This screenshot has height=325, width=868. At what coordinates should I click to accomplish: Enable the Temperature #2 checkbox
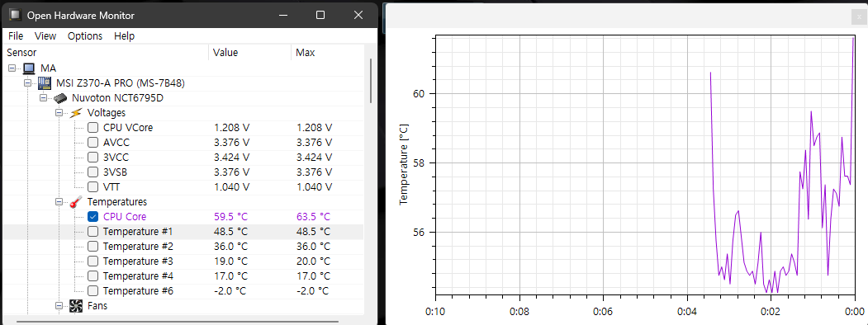pos(92,246)
